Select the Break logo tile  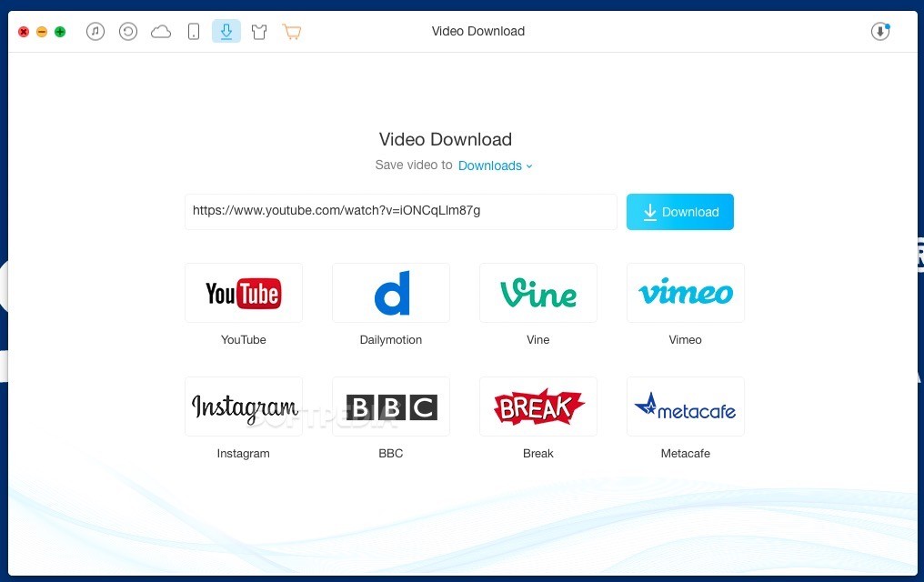[x=538, y=406]
